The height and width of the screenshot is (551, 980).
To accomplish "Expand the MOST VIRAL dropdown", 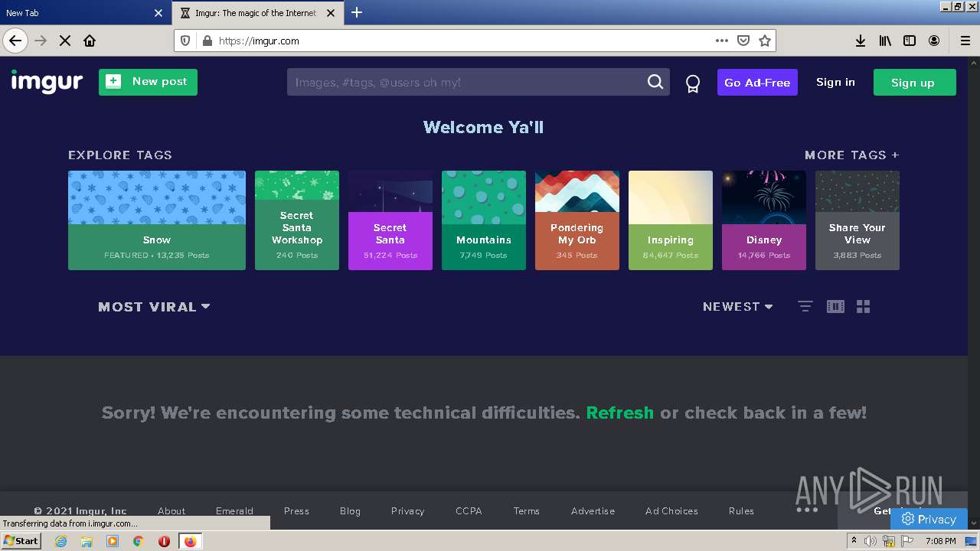I will click(154, 307).
